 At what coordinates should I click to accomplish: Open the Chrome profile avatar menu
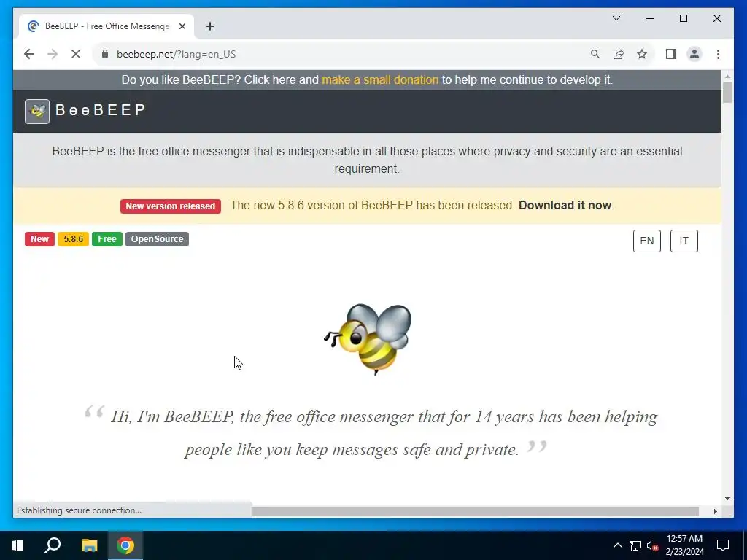tap(694, 54)
